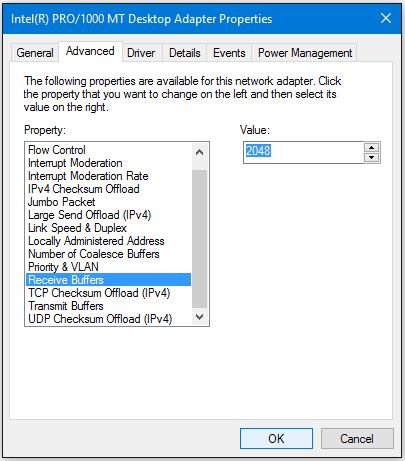The width and height of the screenshot is (405, 461).
Task: Select Number of Coalesce Buffers
Action: coord(108,254)
